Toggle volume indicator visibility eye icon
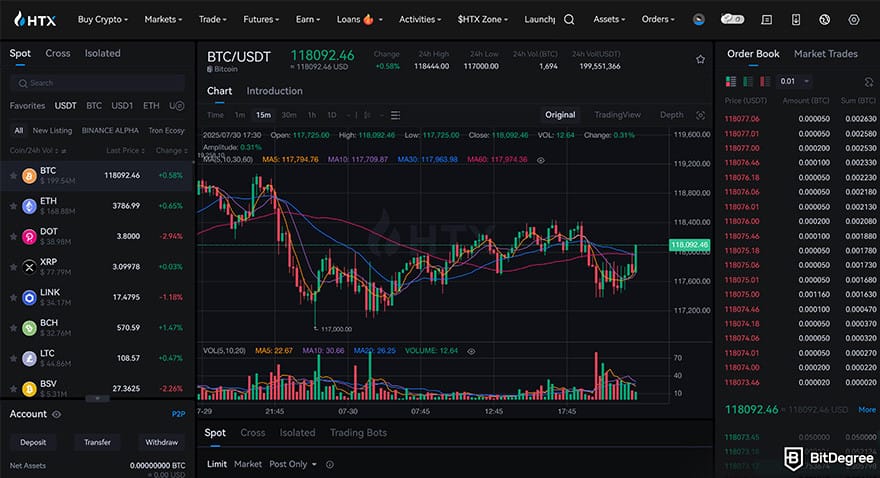Image resolution: width=880 pixels, height=478 pixels. pyautogui.click(x=471, y=351)
